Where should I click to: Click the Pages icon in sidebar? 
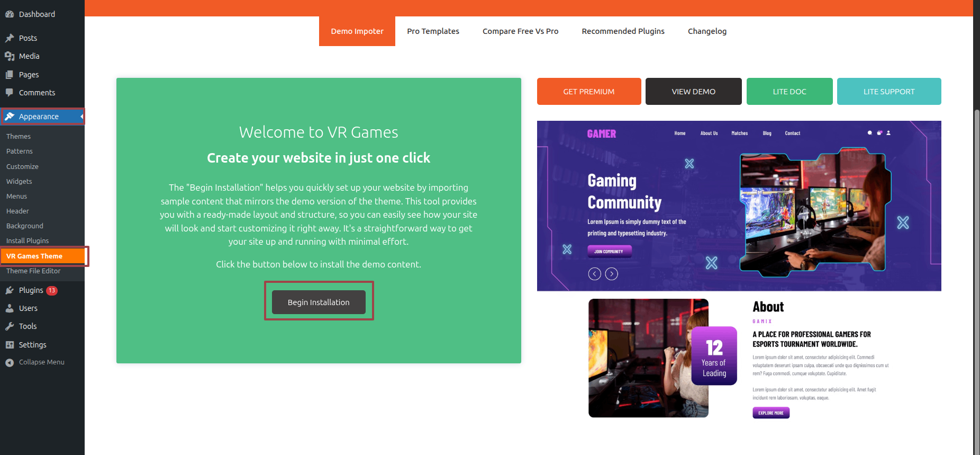(x=10, y=75)
